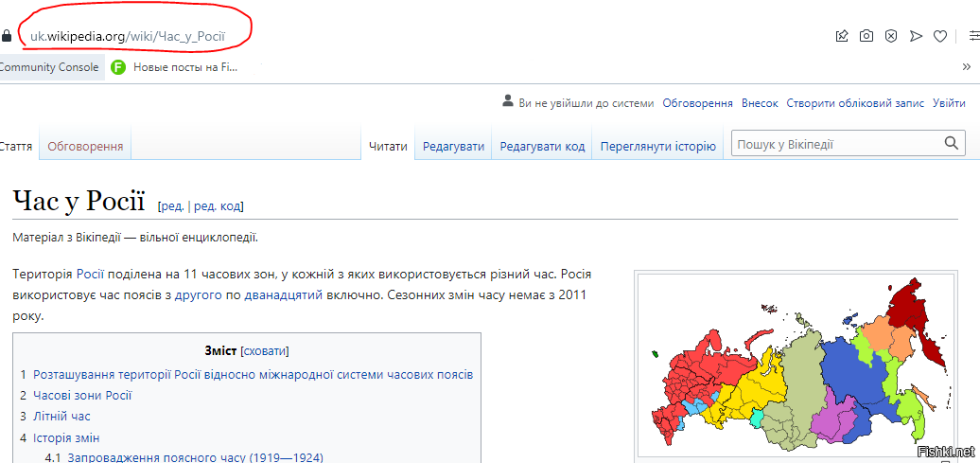
Task: Open the Community Console bookmark
Action: click(x=49, y=67)
